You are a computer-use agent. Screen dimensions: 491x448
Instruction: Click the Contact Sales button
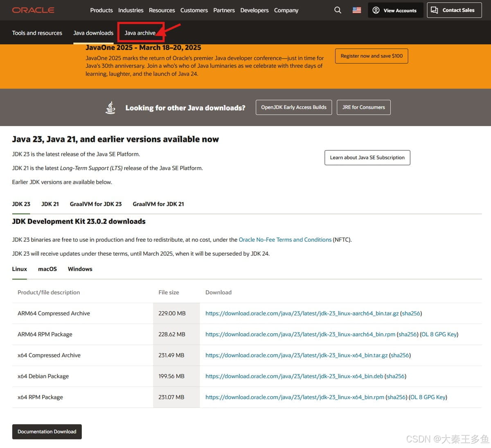click(x=453, y=10)
